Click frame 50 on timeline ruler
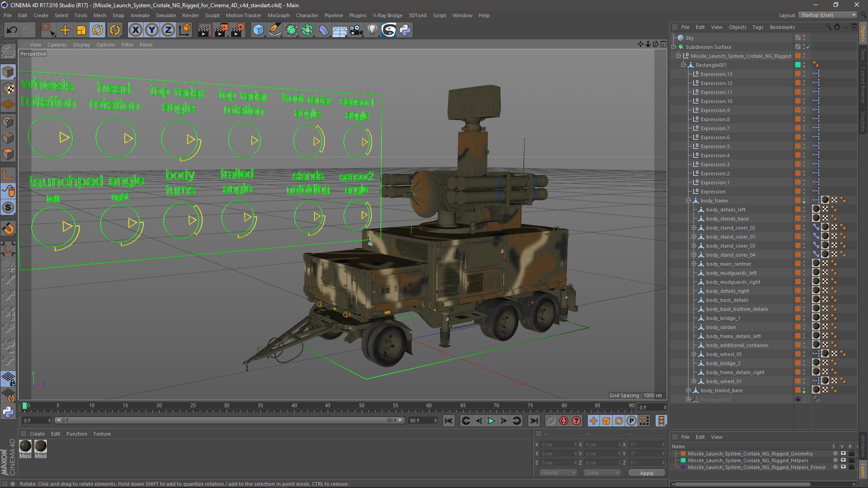Image resolution: width=868 pixels, height=488 pixels. tap(362, 407)
